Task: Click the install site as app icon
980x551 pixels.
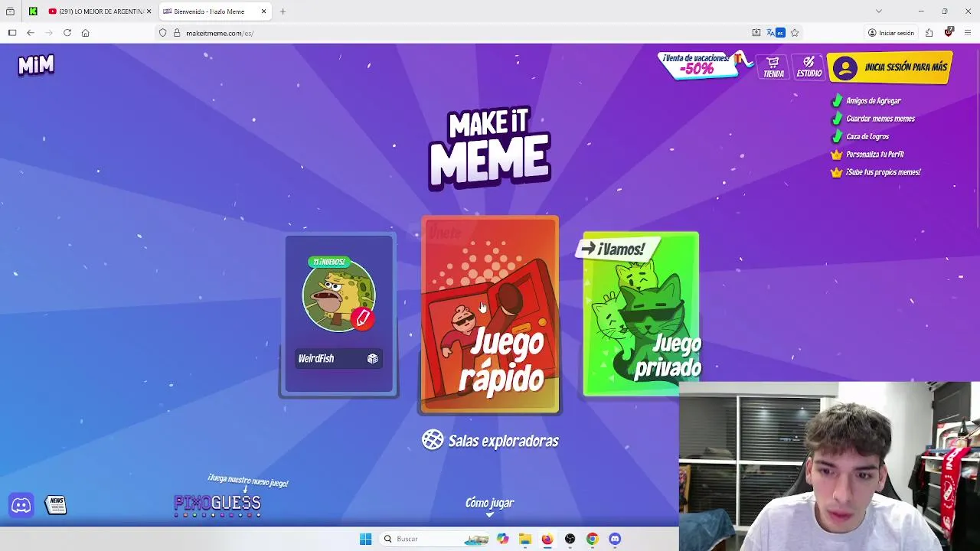Action: click(756, 33)
